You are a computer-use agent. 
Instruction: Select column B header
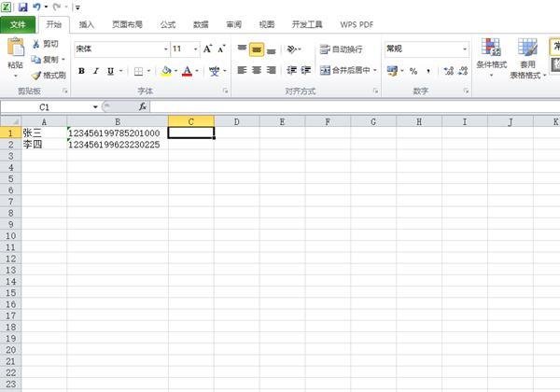pos(118,121)
